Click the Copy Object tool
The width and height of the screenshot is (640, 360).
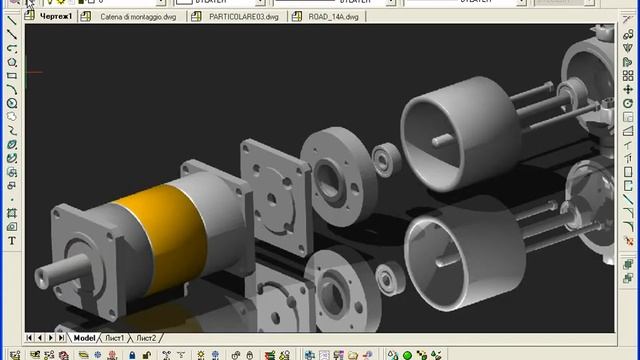coord(628,34)
